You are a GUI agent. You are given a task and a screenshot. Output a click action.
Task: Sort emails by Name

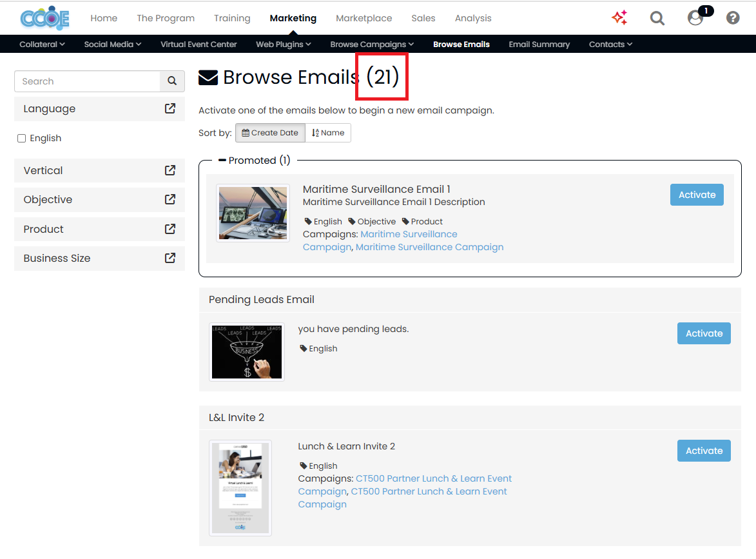[328, 133]
